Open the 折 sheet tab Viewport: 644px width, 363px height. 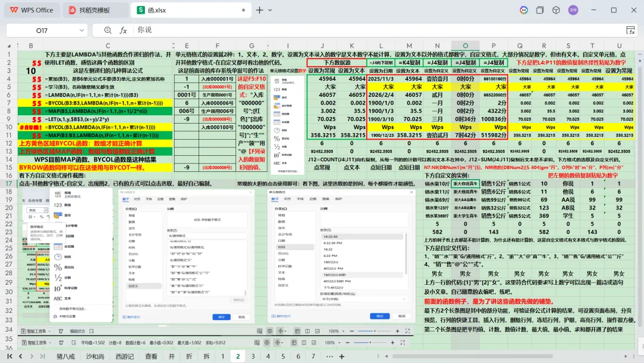coord(189,356)
